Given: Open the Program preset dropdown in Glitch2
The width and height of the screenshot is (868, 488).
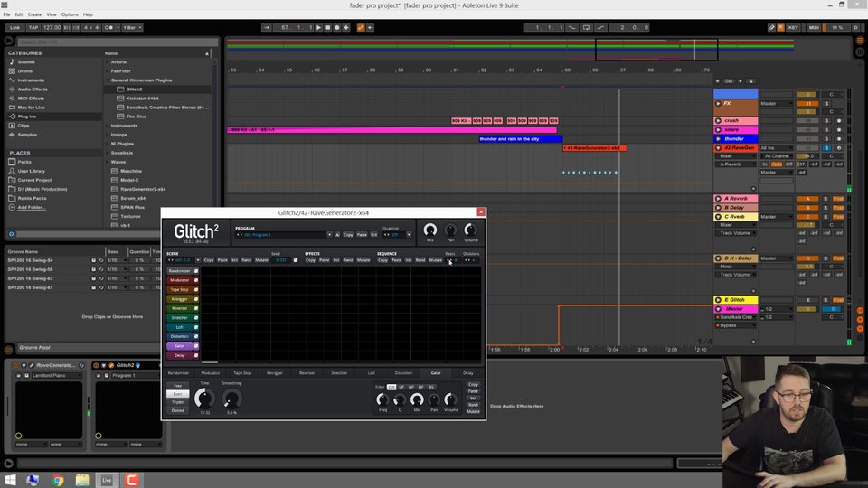Looking at the screenshot, I should 329,235.
